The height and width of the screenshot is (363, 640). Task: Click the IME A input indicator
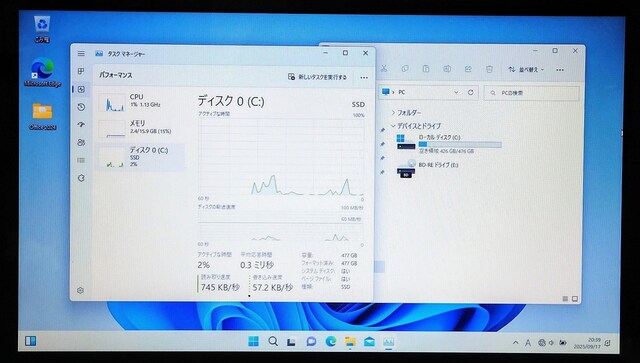528,343
